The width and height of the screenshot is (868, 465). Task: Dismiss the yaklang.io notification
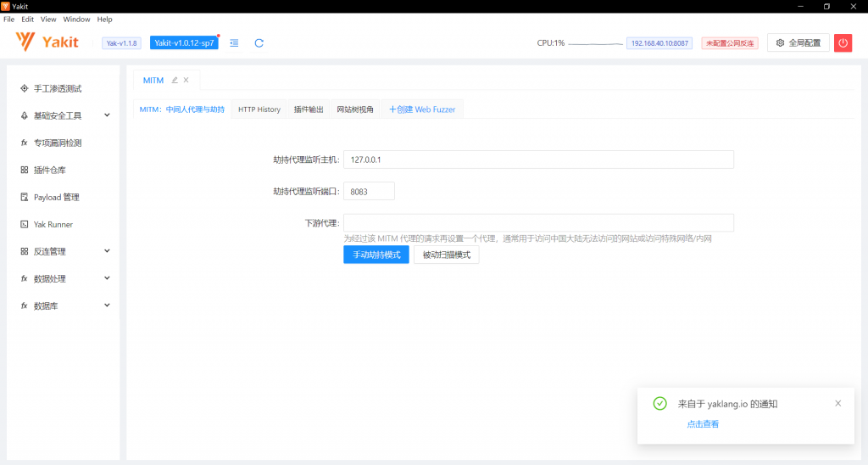(838, 403)
